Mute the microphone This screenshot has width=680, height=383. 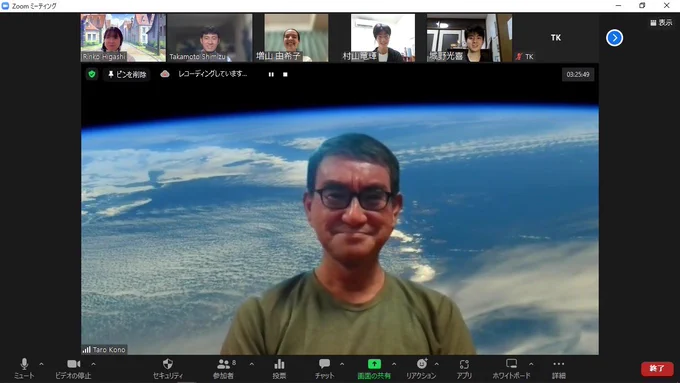pos(24,369)
